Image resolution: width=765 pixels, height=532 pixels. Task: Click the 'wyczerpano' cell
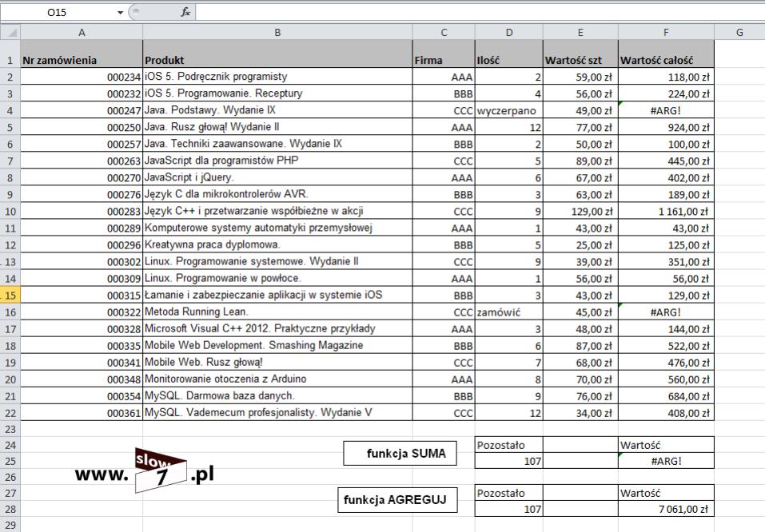[x=509, y=110]
